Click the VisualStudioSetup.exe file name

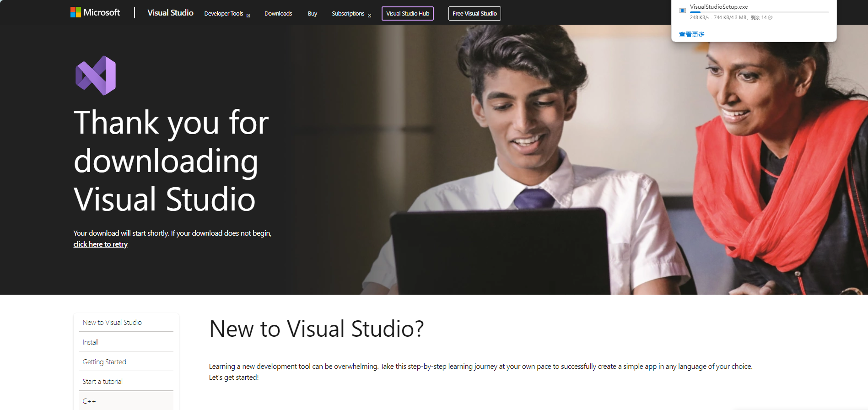[x=719, y=7]
